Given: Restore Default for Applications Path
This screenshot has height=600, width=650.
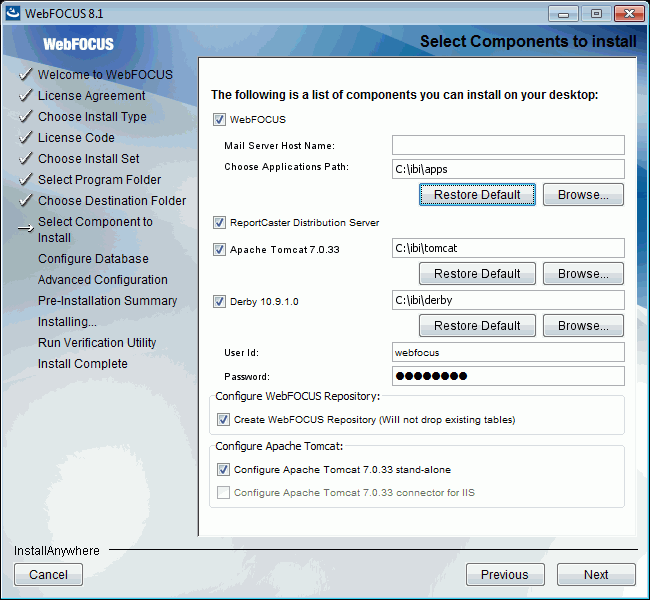Looking at the screenshot, I should point(477,194).
